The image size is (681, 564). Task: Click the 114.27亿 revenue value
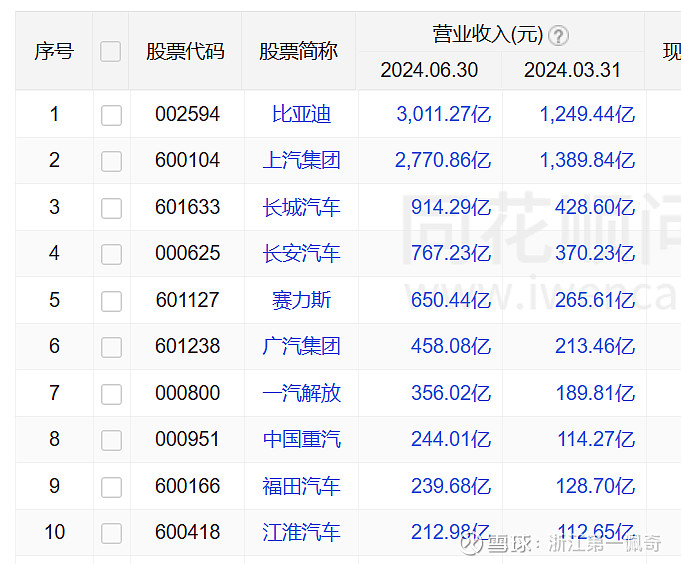click(596, 440)
